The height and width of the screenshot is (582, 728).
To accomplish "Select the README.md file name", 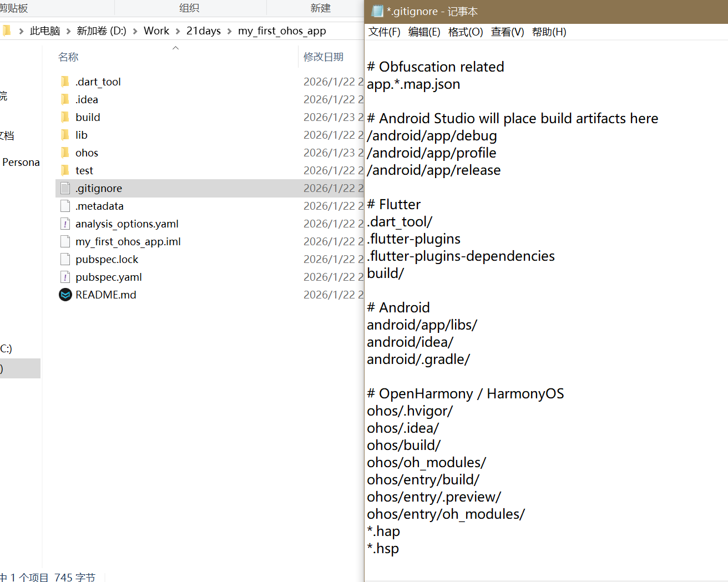I will click(x=106, y=295).
